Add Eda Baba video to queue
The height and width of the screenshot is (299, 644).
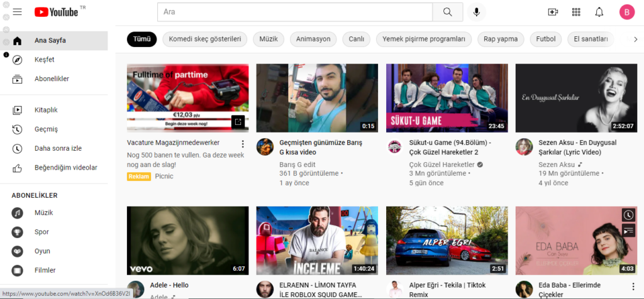coord(628,231)
